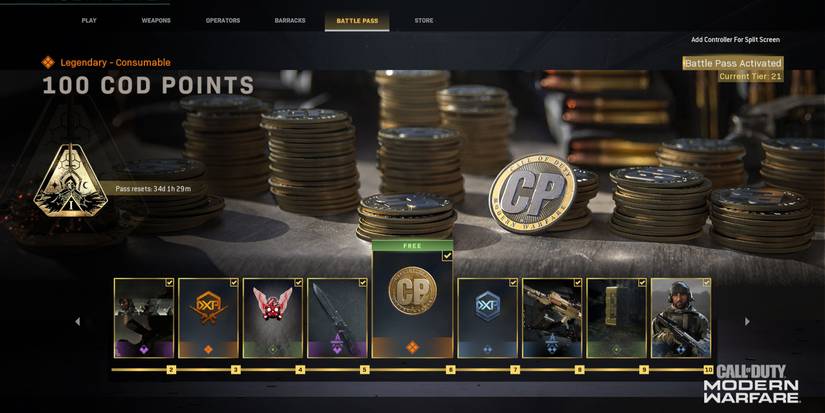The width and height of the screenshot is (825, 413).
Task: Select the blue Double XP token reward
Action: (488, 318)
